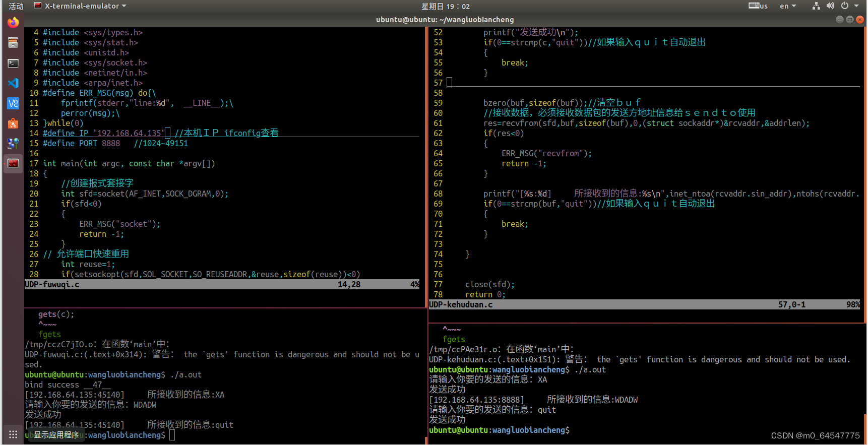
Task: Open the X-terminal-emulator app menu
Action: (80, 6)
